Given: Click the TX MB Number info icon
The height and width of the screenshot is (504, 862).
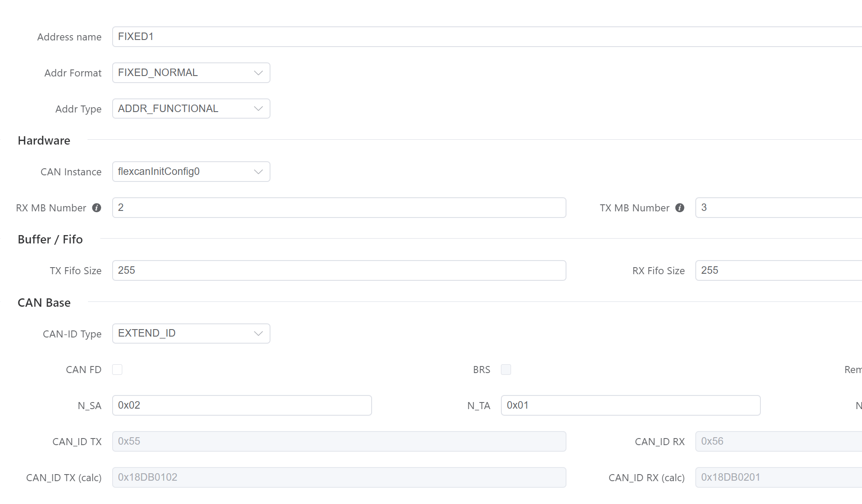Looking at the screenshot, I should (680, 208).
